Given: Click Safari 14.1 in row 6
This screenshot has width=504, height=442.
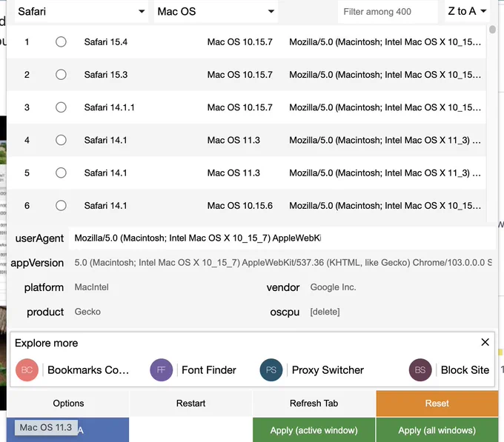Looking at the screenshot, I should click(105, 206).
